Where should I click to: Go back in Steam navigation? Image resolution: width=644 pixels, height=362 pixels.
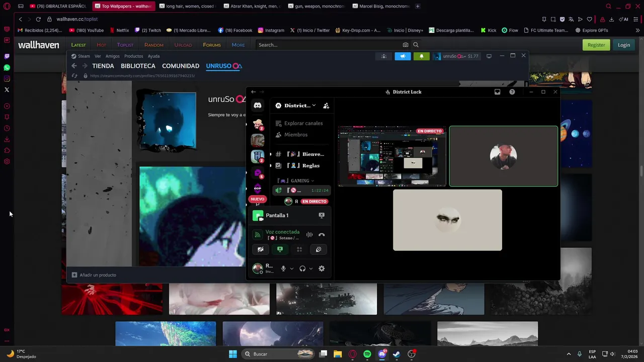74,66
